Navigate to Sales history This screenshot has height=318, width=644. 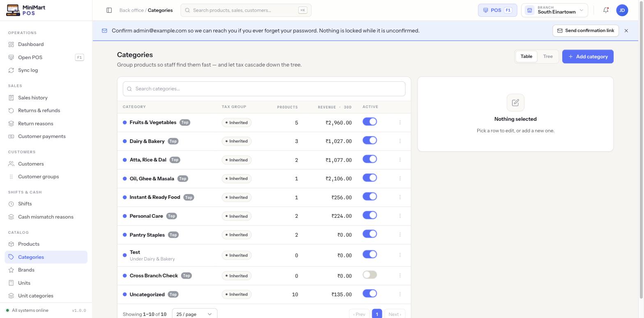tap(46, 98)
